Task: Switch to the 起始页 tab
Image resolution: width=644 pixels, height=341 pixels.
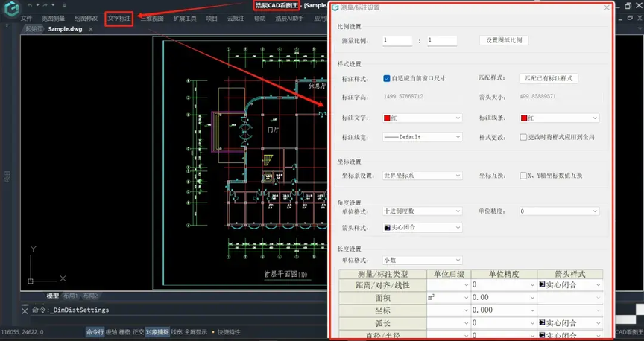Action: 34,29
